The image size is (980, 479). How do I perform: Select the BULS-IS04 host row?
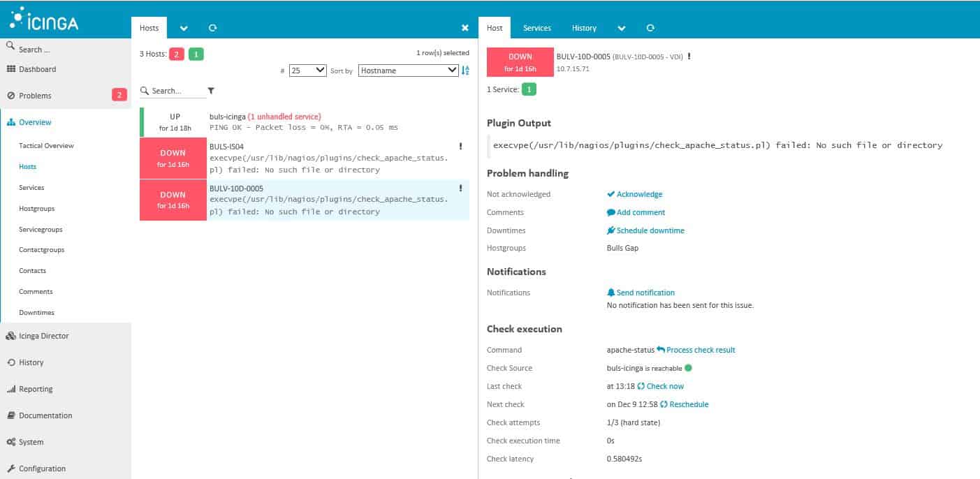[x=305, y=158]
